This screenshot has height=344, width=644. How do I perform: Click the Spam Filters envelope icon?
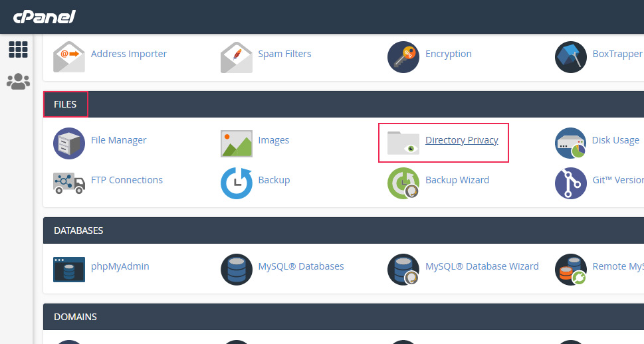pyautogui.click(x=236, y=57)
